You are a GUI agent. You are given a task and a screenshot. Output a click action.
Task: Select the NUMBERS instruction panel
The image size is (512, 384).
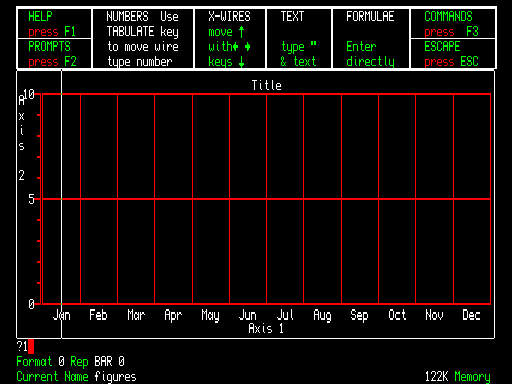click(143, 39)
